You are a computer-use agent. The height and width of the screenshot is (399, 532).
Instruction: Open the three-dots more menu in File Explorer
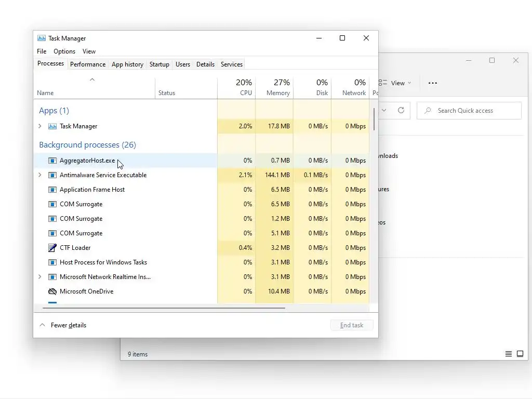(x=433, y=83)
